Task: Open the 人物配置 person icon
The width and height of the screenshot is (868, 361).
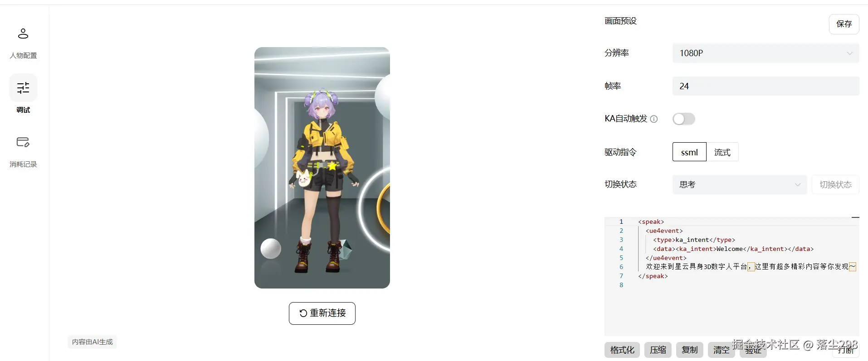Action: point(23,34)
